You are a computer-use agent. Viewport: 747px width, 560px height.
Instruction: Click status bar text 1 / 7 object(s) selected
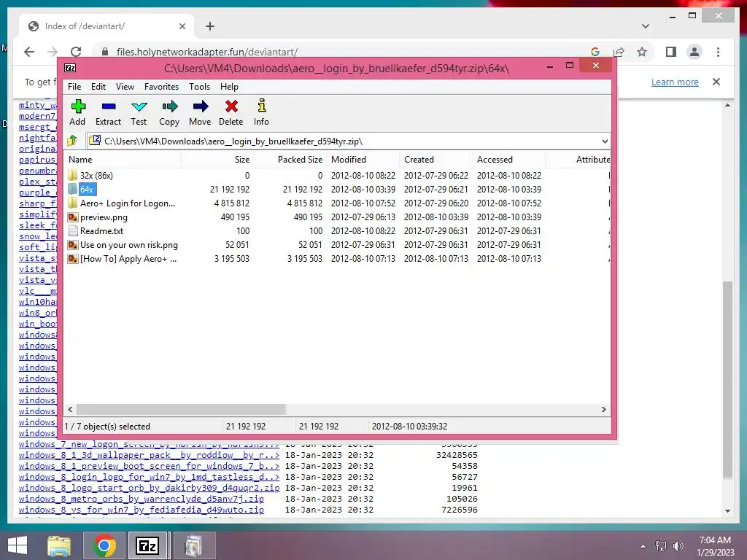107,426
